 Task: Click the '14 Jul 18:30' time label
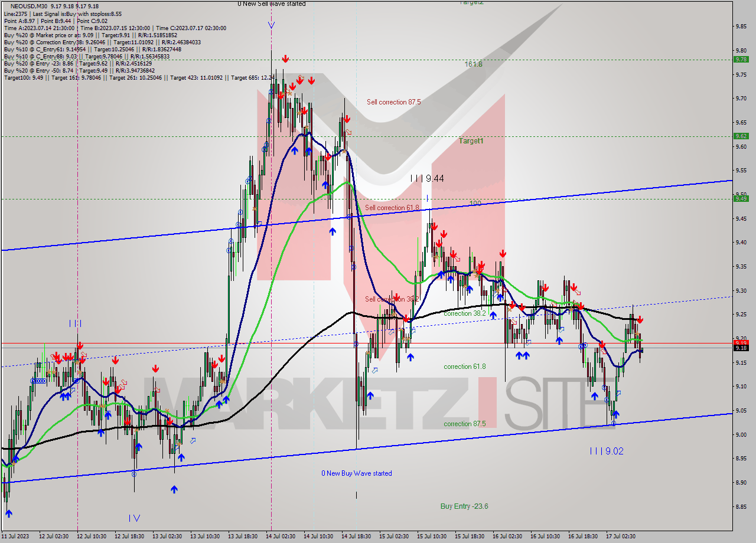(x=356, y=537)
